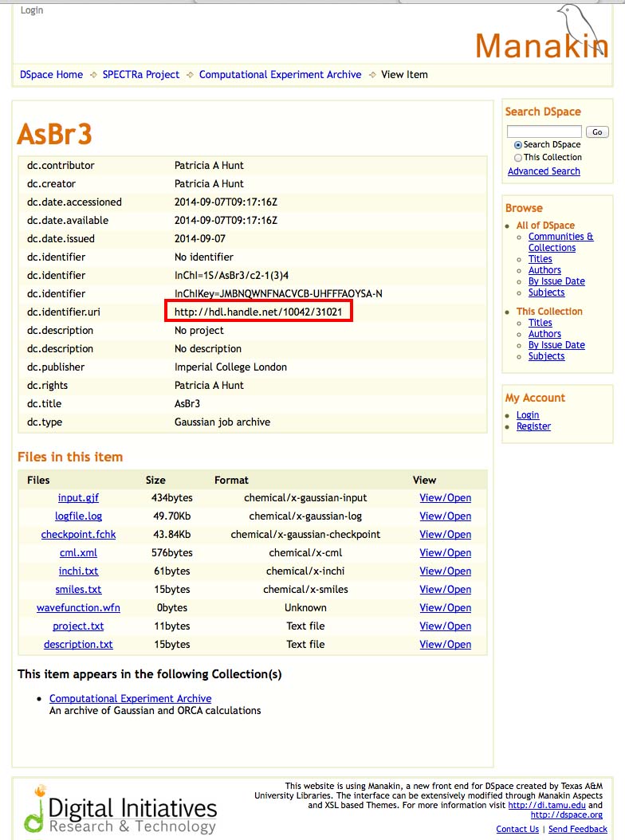Screen dimensions: 625x840
Task: Navigate to DSpace Home breadcrumb
Action: coord(51,75)
